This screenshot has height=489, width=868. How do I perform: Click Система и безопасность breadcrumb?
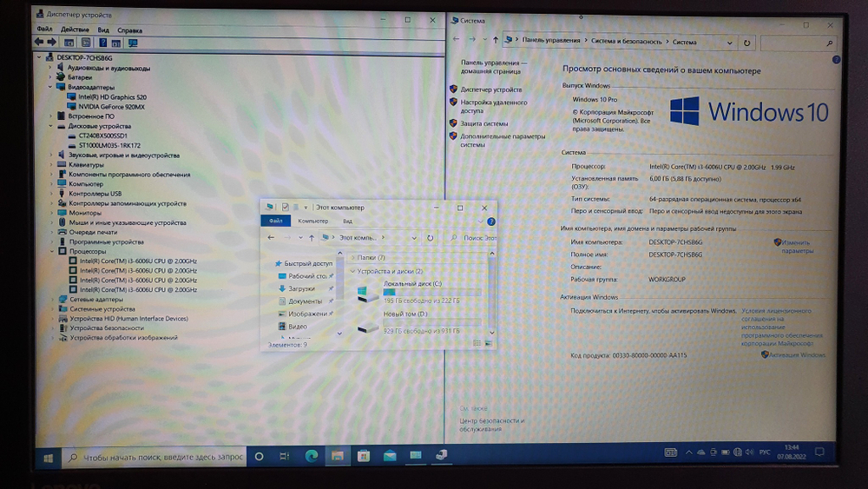point(626,42)
